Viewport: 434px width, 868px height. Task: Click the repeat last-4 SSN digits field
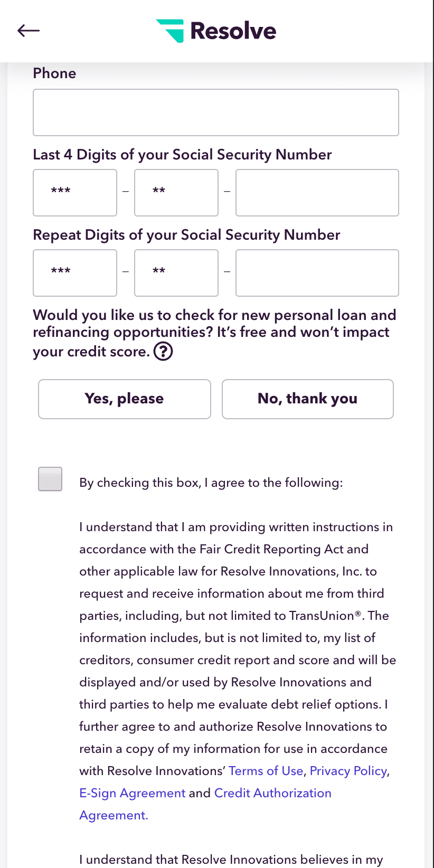pos(317,273)
